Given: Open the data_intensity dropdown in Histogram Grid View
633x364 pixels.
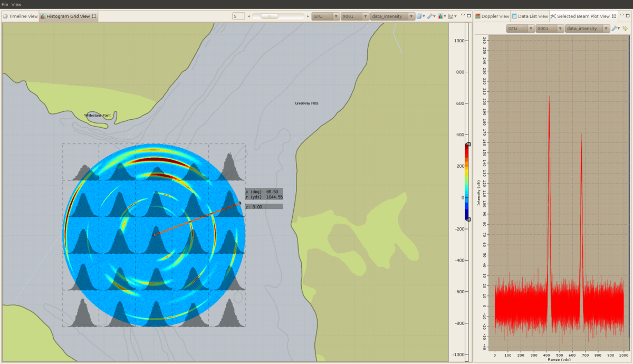Looking at the screenshot, I should [392, 16].
